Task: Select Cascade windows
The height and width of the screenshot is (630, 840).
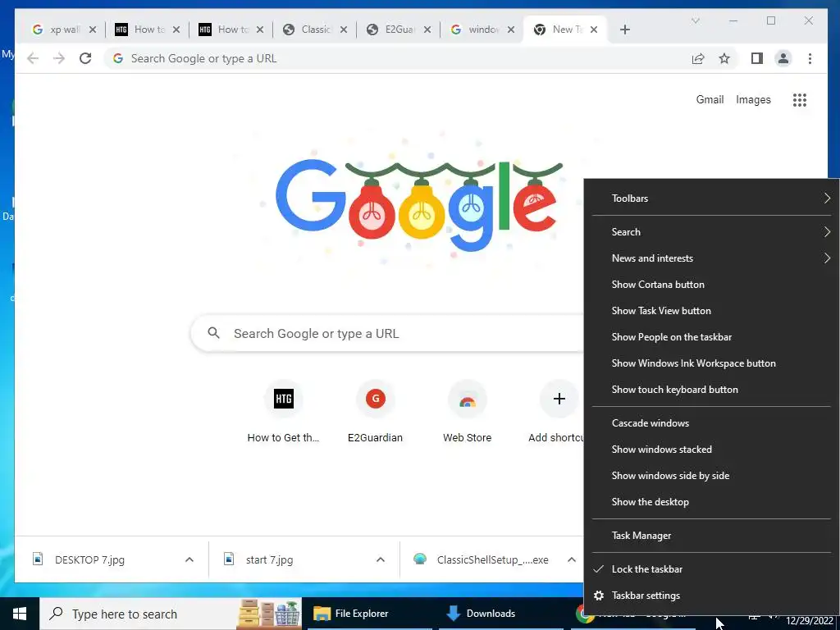Action: point(711,423)
